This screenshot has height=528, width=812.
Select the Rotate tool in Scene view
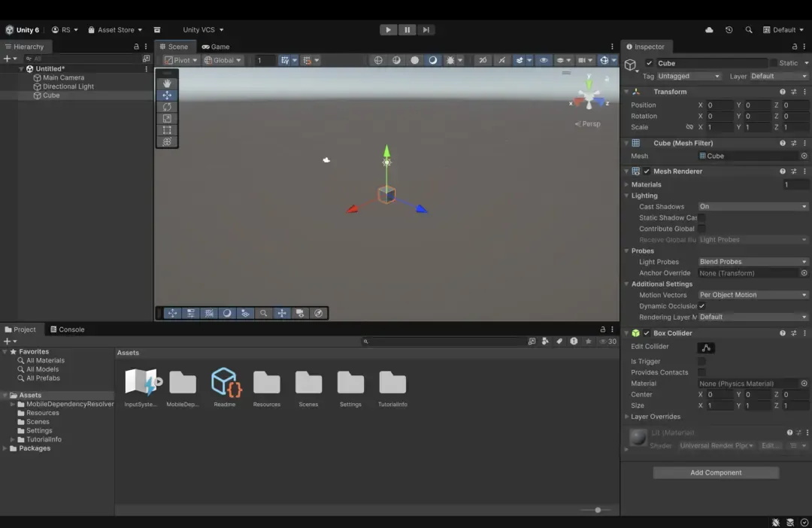point(167,107)
